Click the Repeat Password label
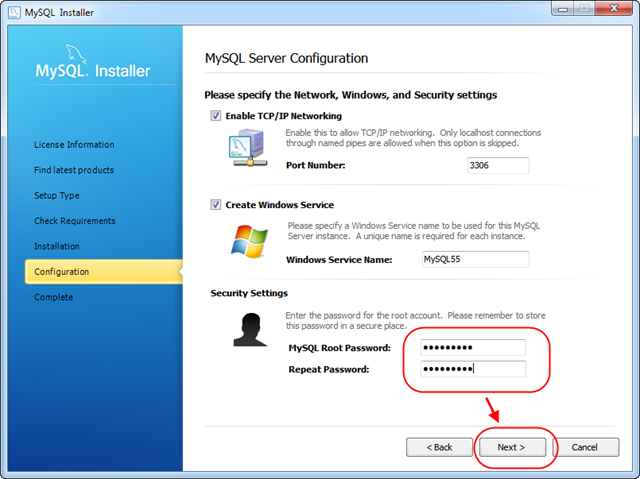Viewport: 640px width, 479px height. [x=329, y=369]
